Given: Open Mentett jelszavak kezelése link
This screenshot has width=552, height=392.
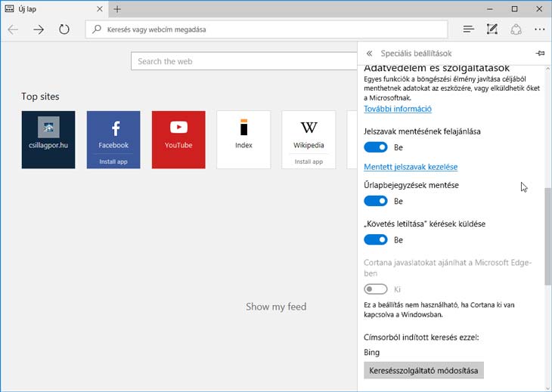Looking at the screenshot, I should click(x=411, y=167).
